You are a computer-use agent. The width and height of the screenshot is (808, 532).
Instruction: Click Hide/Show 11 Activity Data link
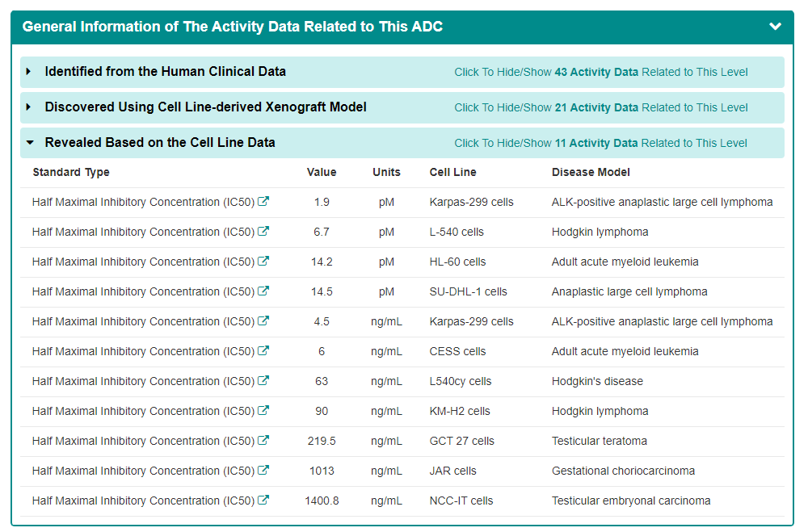600,143
